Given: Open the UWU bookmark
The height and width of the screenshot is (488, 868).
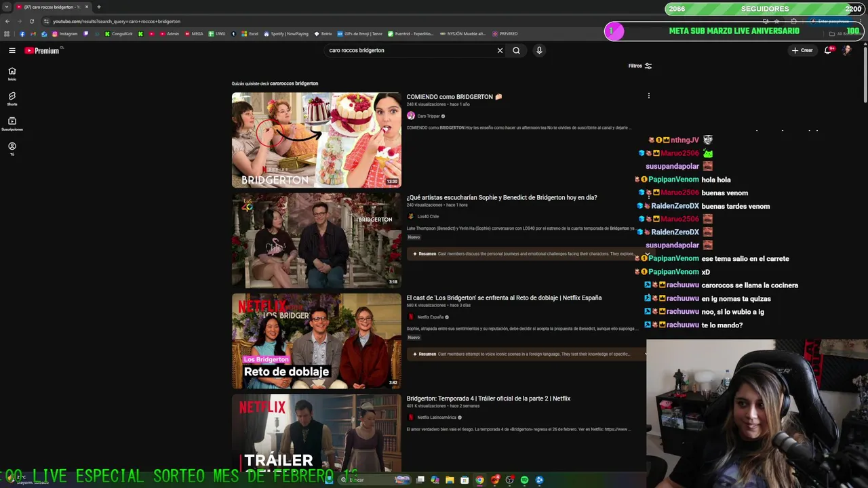Looking at the screenshot, I should pos(217,34).
